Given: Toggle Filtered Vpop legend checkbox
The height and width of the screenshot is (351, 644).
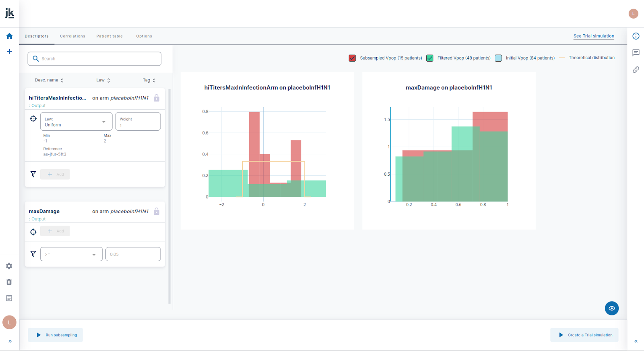Looking at the screenshot, I should click(x=430, y=58).
